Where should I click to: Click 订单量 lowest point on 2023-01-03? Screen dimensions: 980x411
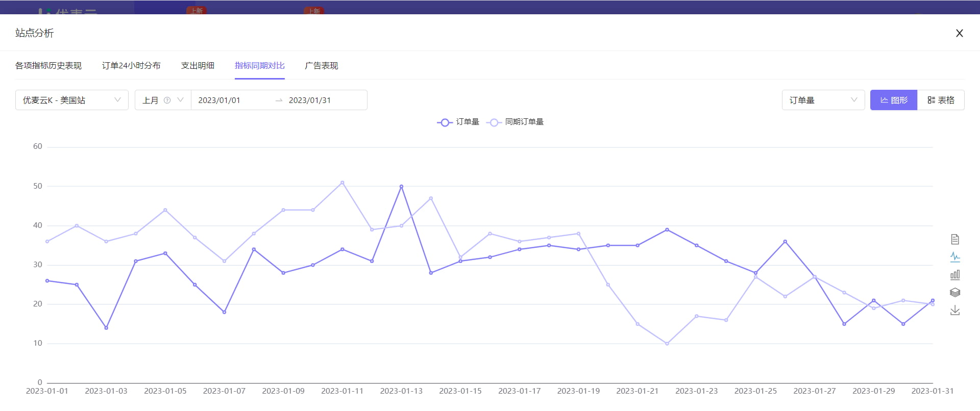(106, 328)
